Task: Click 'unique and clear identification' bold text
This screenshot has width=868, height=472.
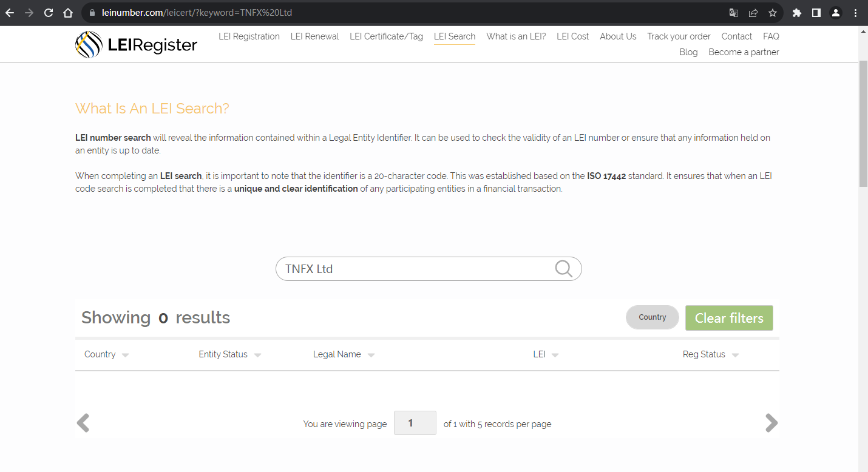Action: (296, 189)
